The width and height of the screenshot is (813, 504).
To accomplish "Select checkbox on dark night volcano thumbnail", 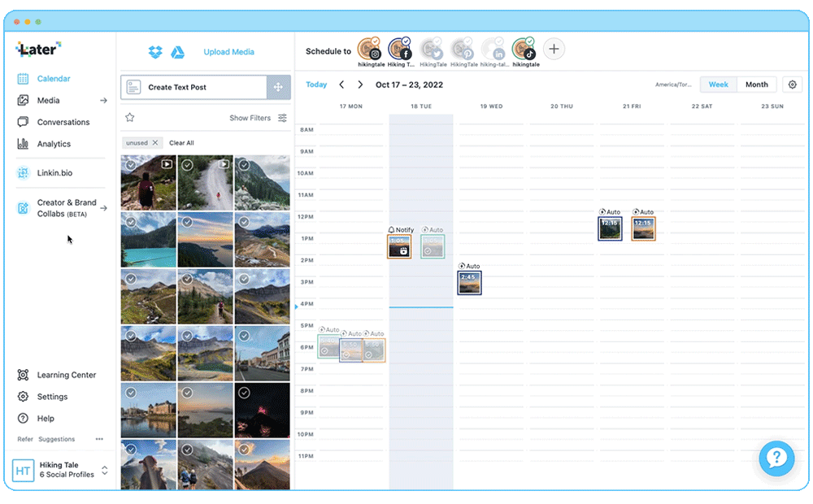I will click(x=244, y=393).
